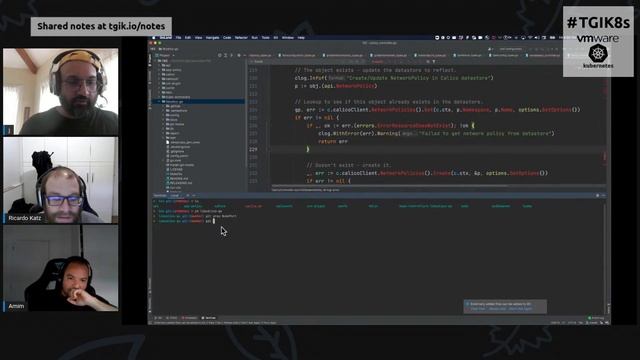
Task: Click the Project vertical tool strip button
Action: [150, 60]
